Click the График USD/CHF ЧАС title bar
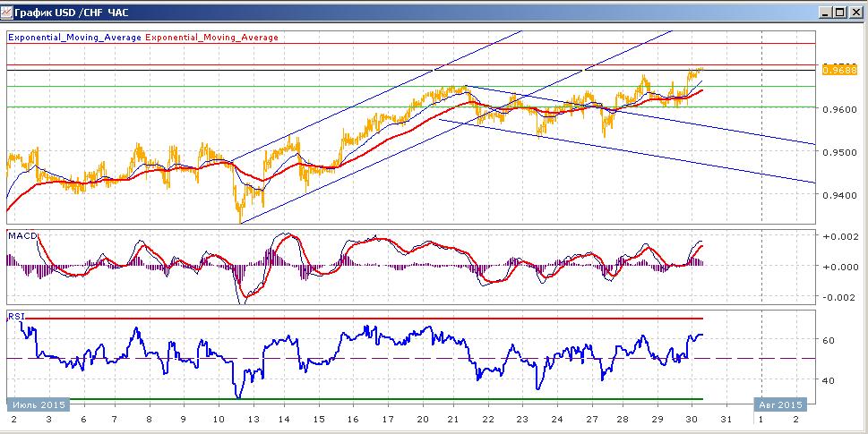The width and height of the screenshot is (868, 434). (409, 12)
